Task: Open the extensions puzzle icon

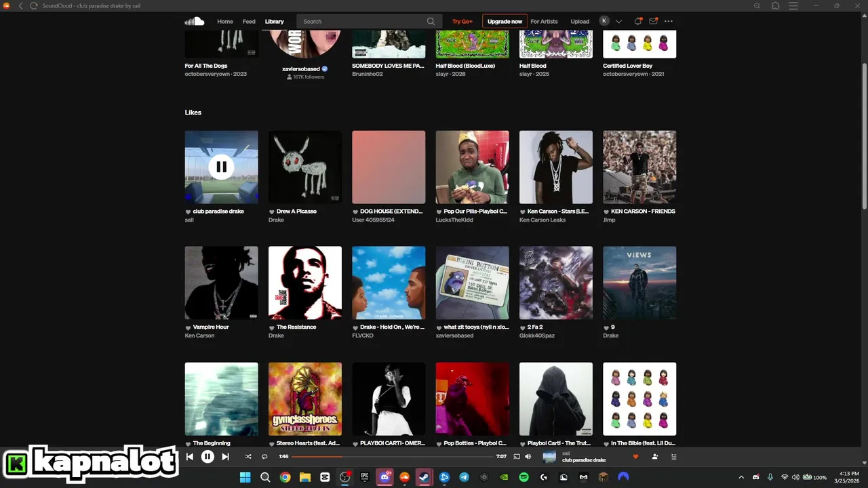Action: (x=776, y=5)
